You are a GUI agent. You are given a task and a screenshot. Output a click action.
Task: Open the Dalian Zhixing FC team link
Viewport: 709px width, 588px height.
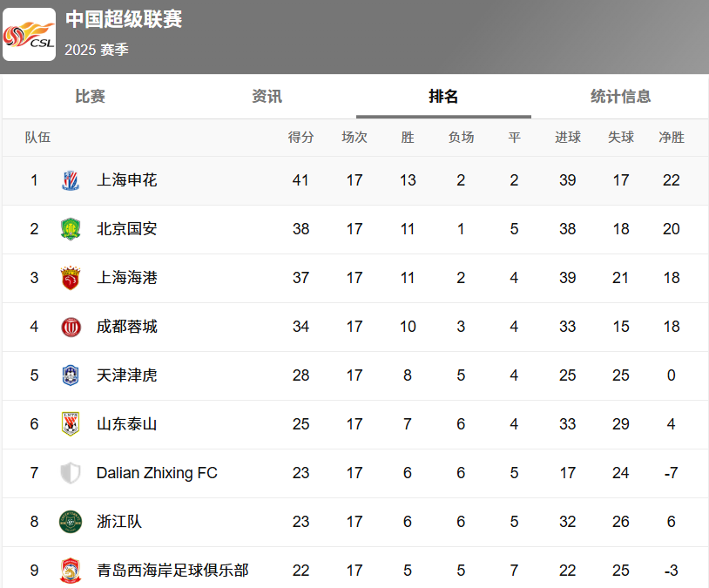157,473
